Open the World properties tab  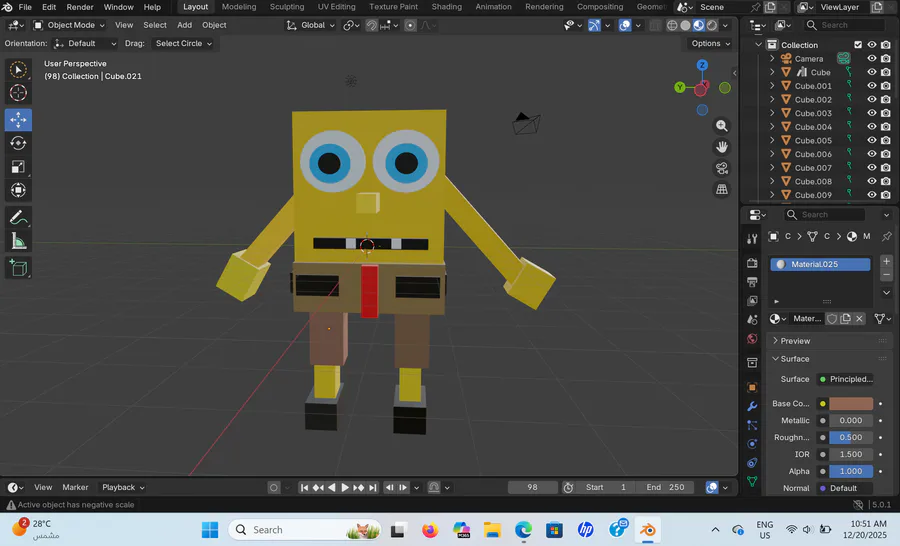tap(752, 339)
